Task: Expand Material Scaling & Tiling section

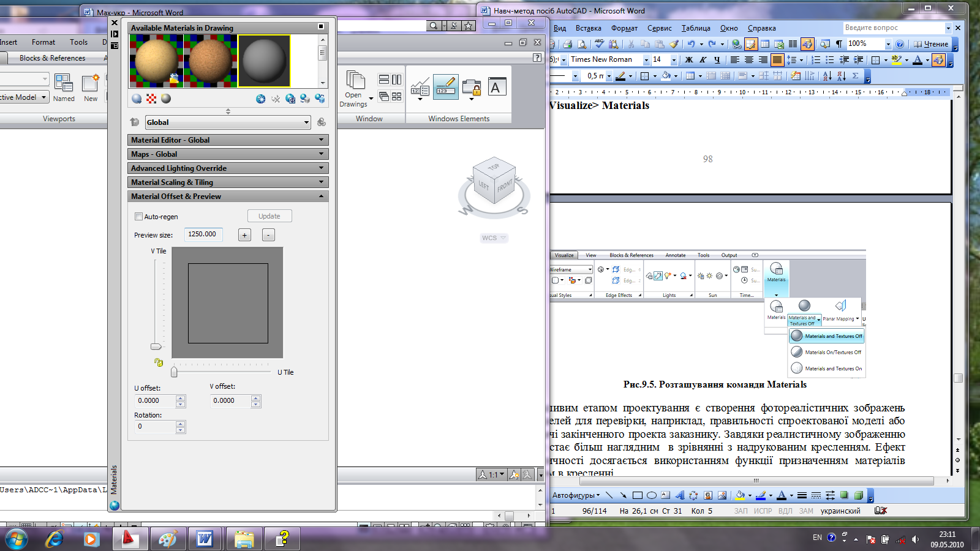Action: point(228,182)
